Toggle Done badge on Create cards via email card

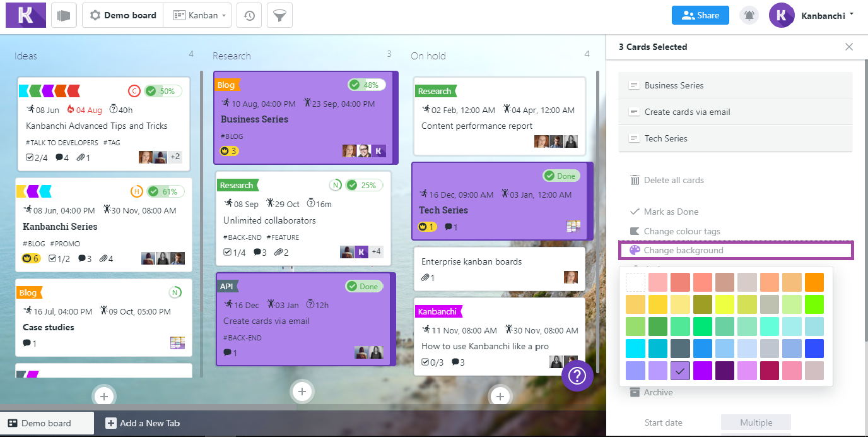364,286
